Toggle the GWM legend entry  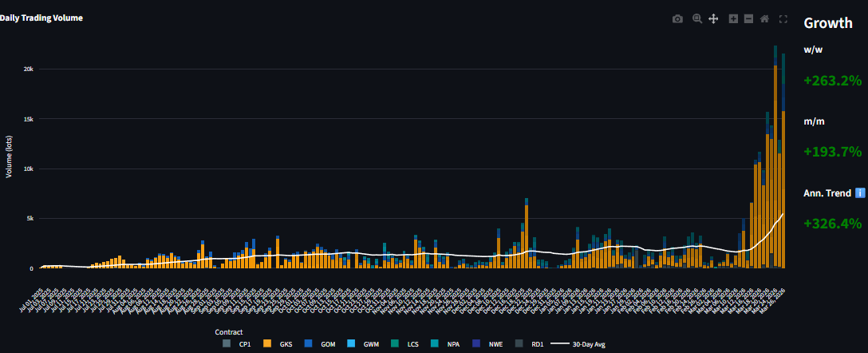[x=362, y=344]
